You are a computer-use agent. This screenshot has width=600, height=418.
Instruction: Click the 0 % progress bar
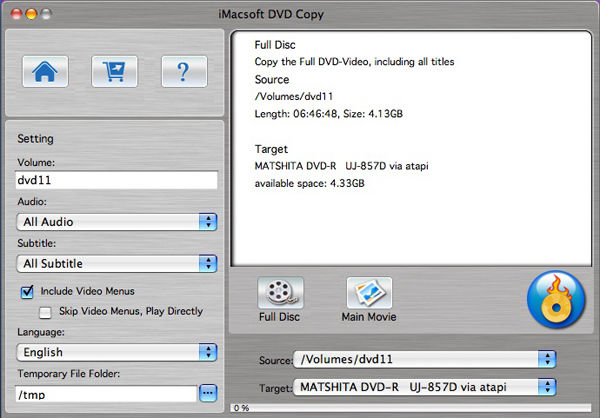coord(411,408)
